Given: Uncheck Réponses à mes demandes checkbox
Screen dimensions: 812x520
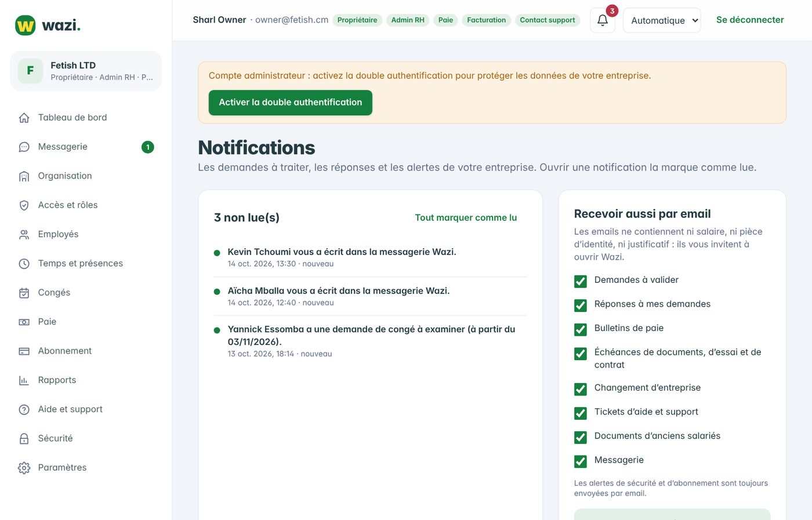Looking at the screenshot, I should pos(580,306).
